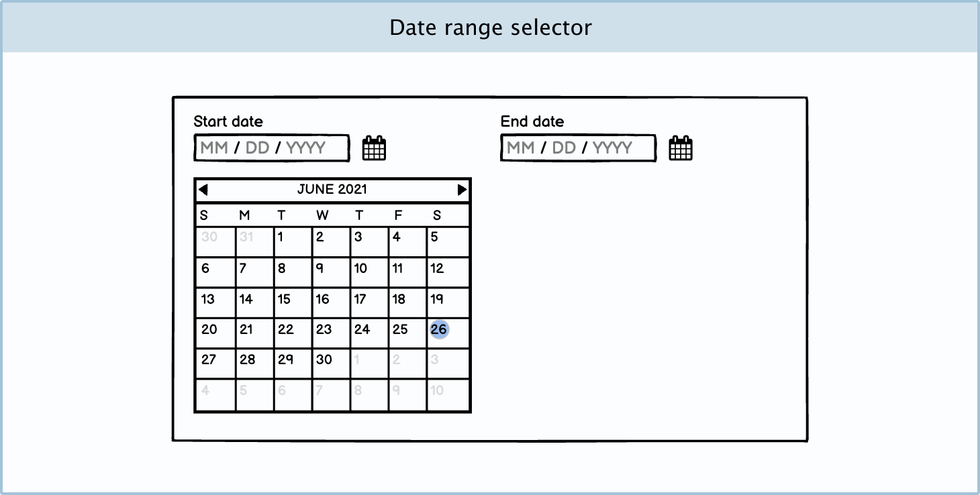Viewport: 980px width, 495px height.
Task: Select June 28 date cell
Action: coord(254,364)
